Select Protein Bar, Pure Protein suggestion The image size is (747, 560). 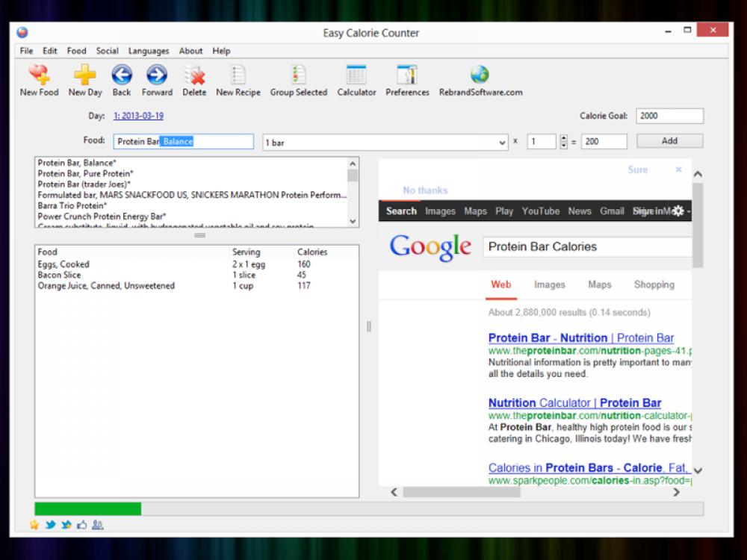point(85,173)
